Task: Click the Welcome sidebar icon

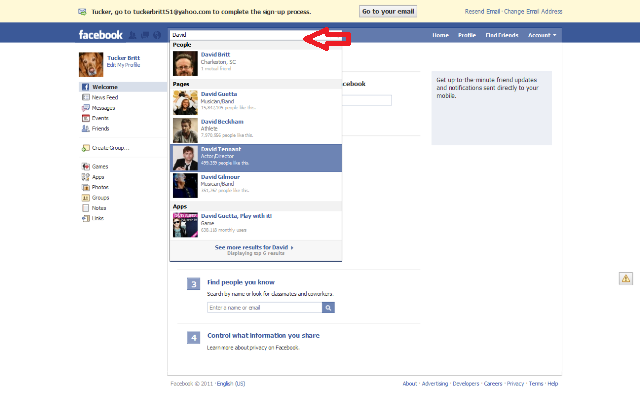Action: [85, 87]
